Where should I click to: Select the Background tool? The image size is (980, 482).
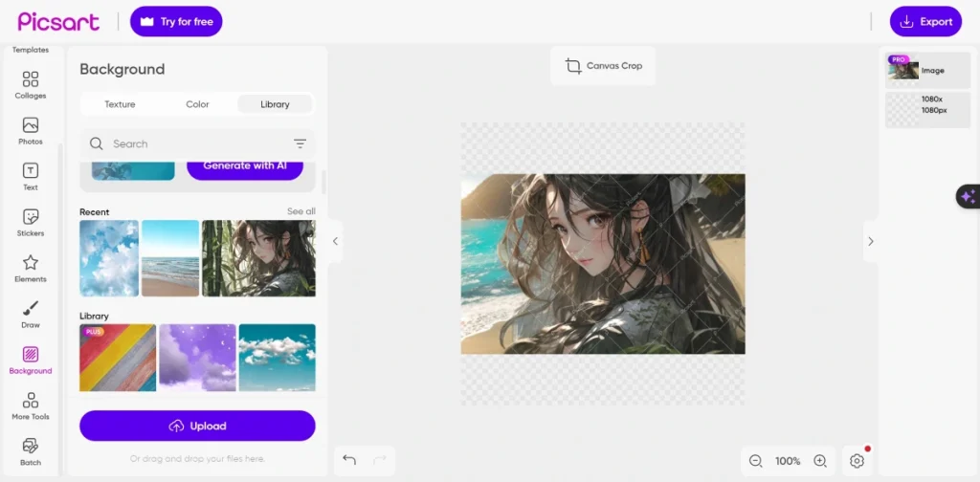pyautogui.click(x=30, y=361)
